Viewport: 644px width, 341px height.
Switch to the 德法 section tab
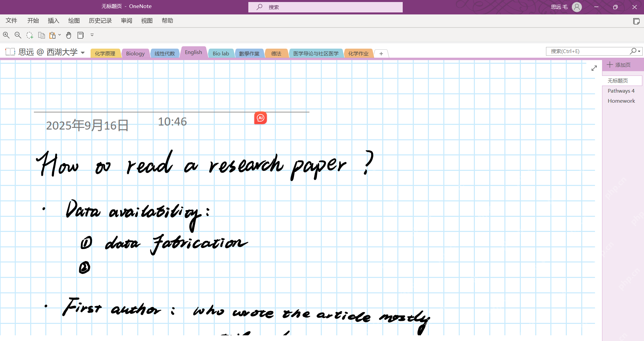pyautogui.click(x=276, y=53)
